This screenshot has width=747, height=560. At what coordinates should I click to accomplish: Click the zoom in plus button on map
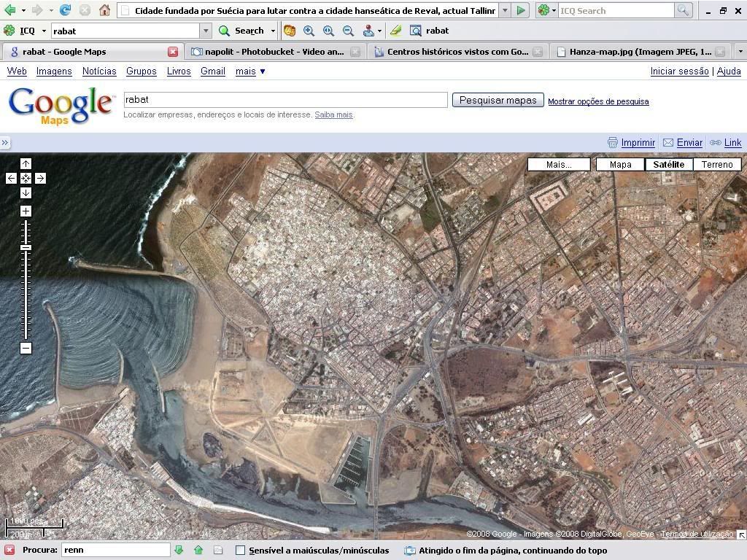(x=26, y=211)
